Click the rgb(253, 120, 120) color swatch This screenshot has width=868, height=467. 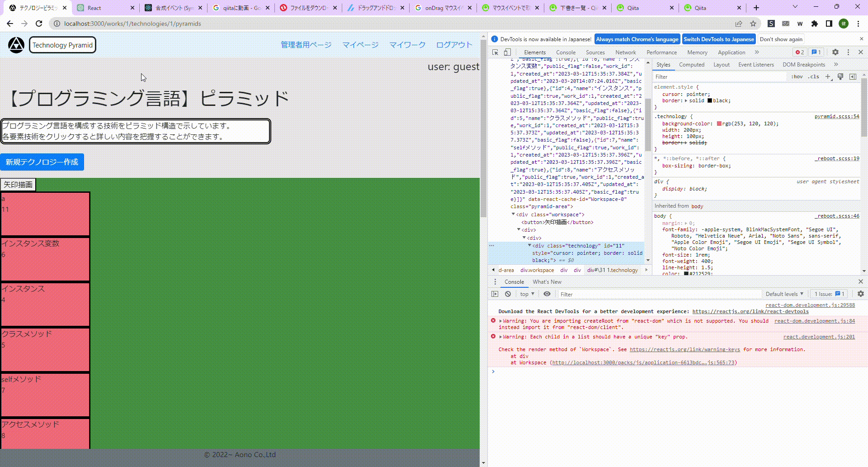(x=718, y=124)
